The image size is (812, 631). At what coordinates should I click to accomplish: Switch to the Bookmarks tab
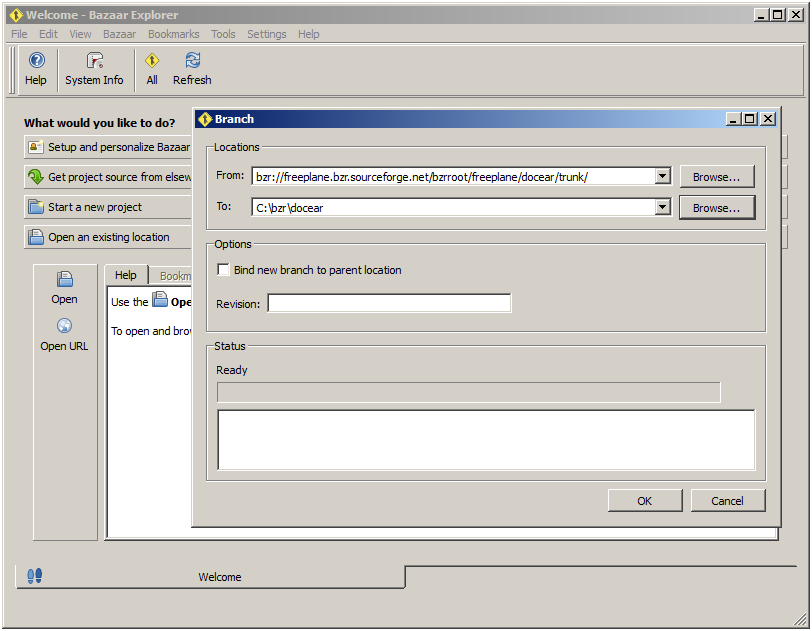point(171,276)
